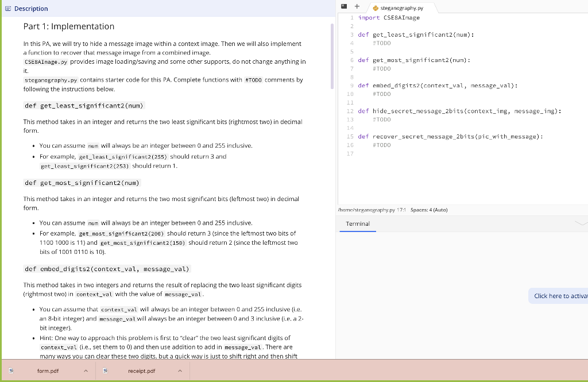Image resolution: width=588 pixels, height=382 pixels.
Task: Click line number 12 in the code editor
Action: 350,111
